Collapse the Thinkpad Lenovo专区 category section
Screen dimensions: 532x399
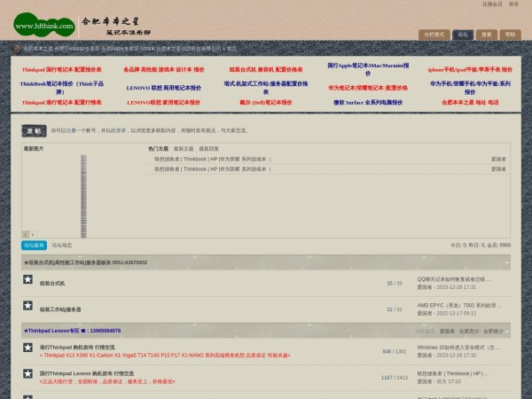[507, 331]
